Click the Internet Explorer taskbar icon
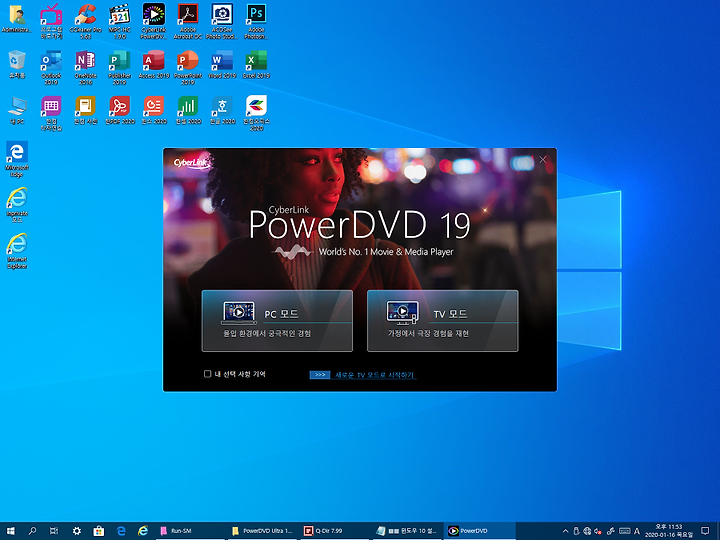The width and height of the screenshot is (720, 540). 143,531
